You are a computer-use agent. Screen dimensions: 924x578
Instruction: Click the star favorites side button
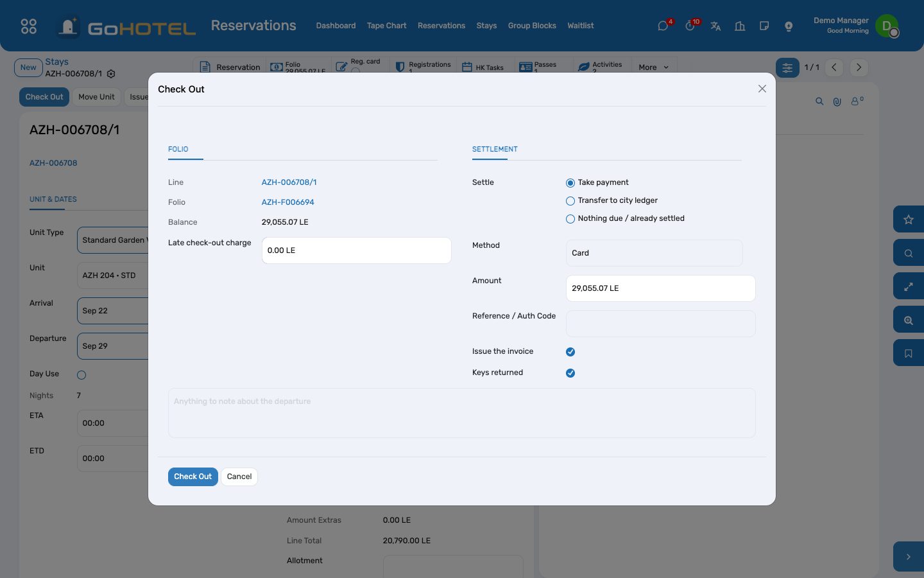(909, 220)
